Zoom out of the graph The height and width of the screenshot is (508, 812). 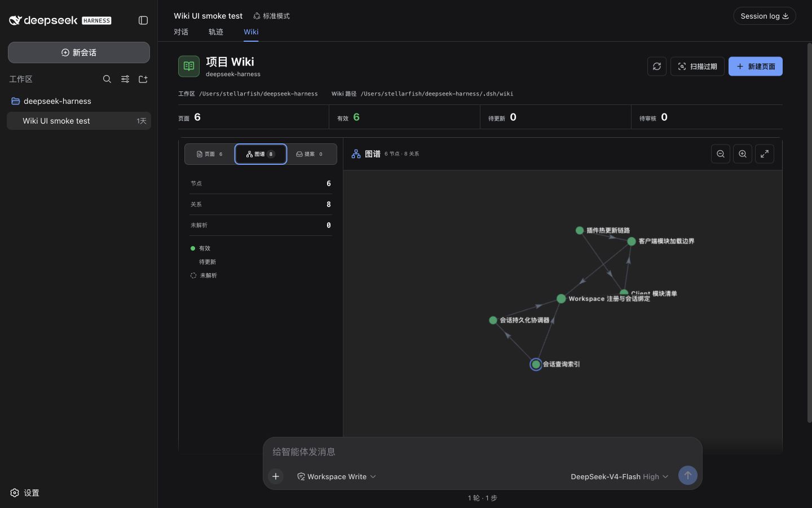[x=721, y=154]
